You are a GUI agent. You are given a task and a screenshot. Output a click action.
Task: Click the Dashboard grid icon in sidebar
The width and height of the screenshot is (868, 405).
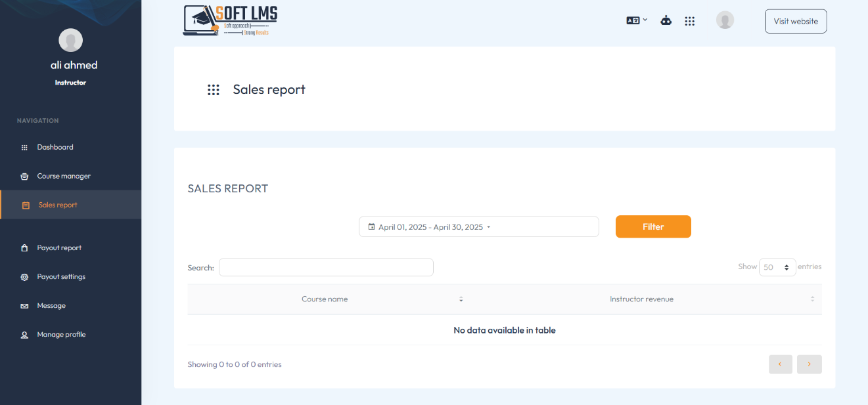tap(25, 148)
